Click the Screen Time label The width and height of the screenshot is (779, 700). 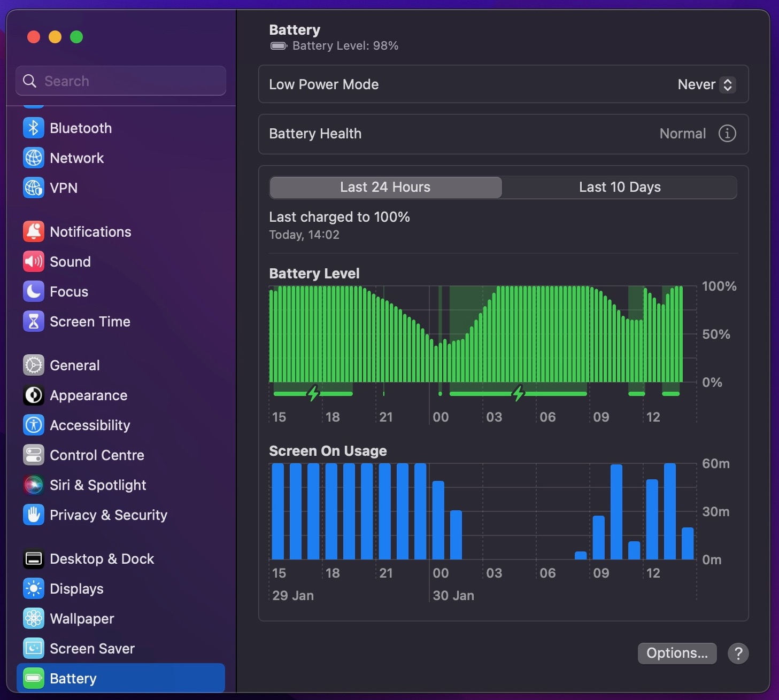[x=90, y=322]
